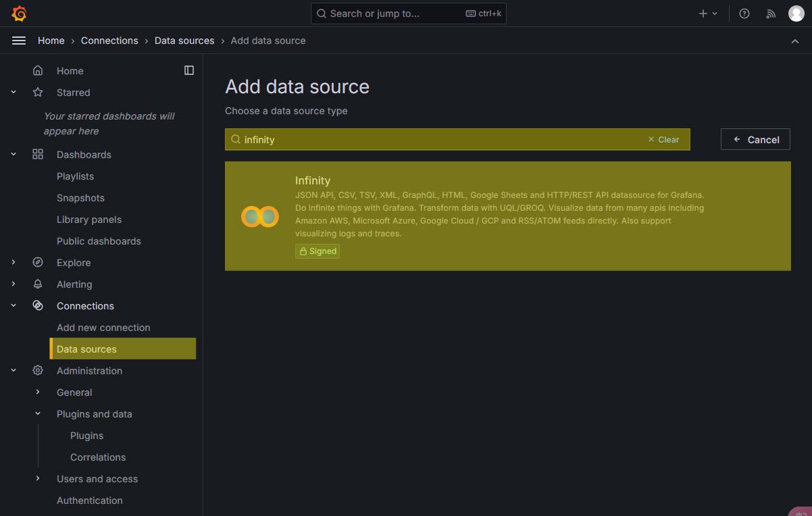Open the user profile avatar
The height and width of the screenshot is (516, 812).
(796, 14)
